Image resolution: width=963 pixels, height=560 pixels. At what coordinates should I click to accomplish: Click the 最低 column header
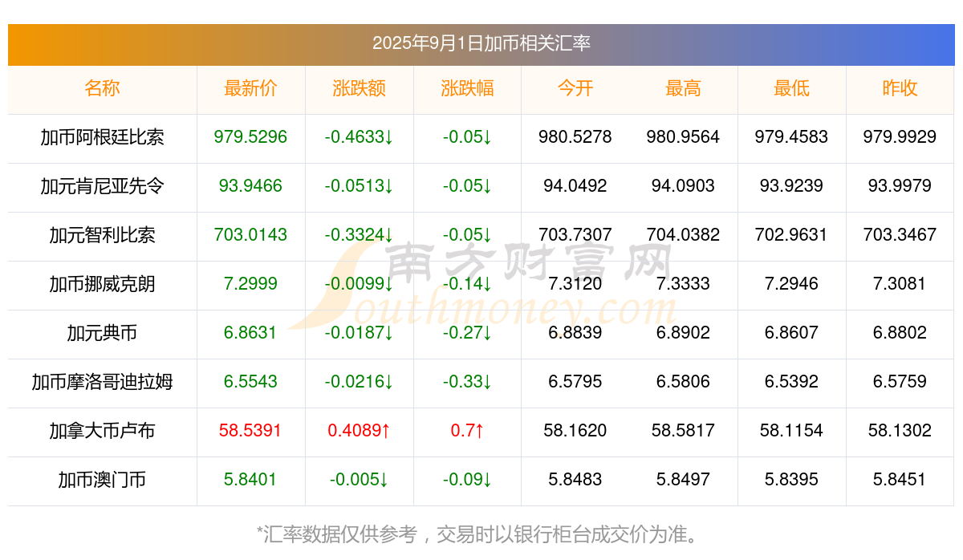pyautogui.click(x=791, y=88)
